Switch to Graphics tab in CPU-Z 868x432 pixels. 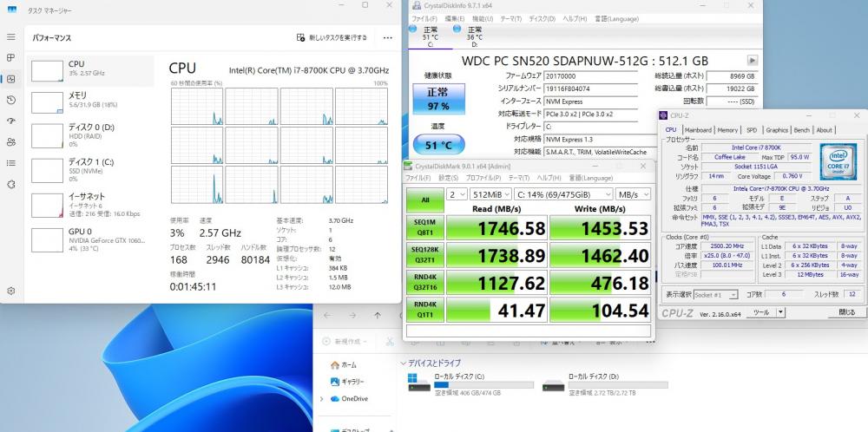click(777, 130)
